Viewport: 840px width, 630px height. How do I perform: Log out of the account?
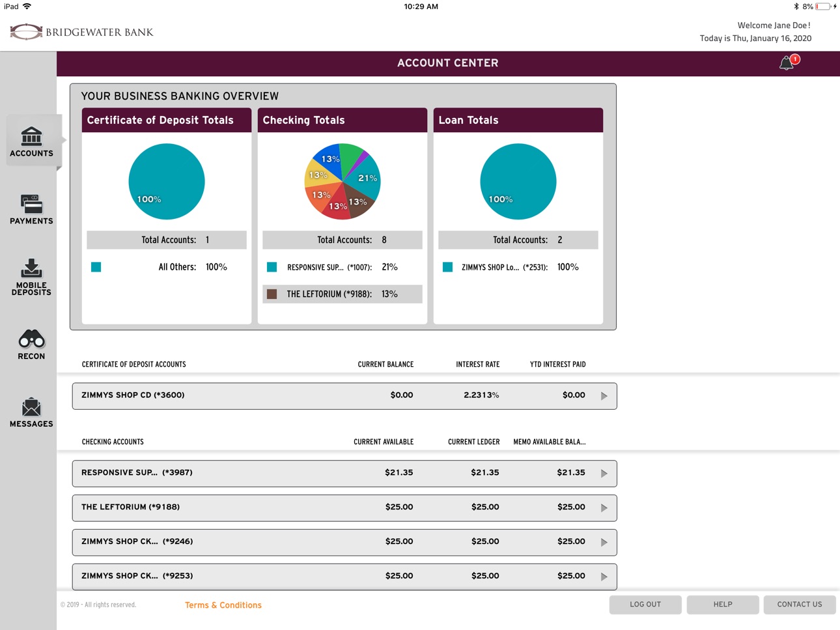(x=645, y=605)
